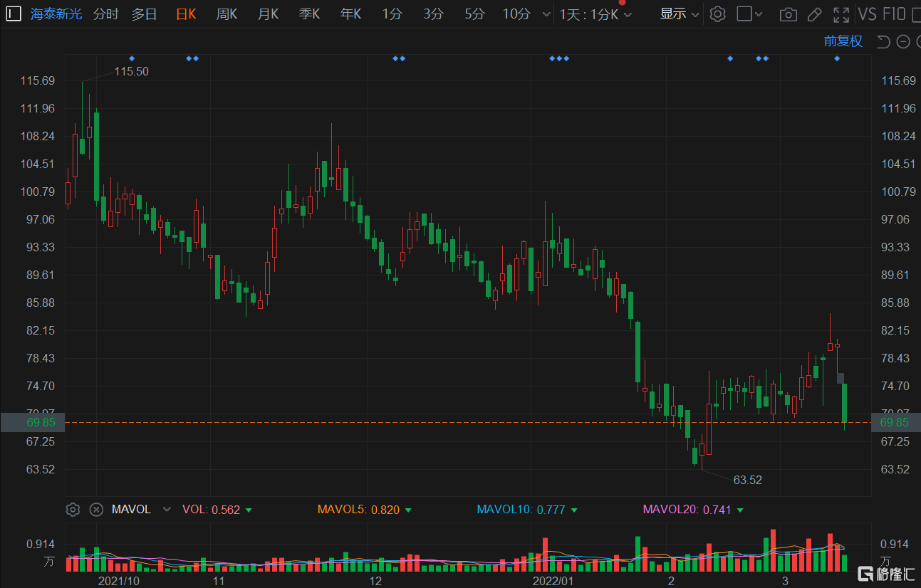
Task: Take a chart screenshot with camera icon
Action: coord(789,14)
